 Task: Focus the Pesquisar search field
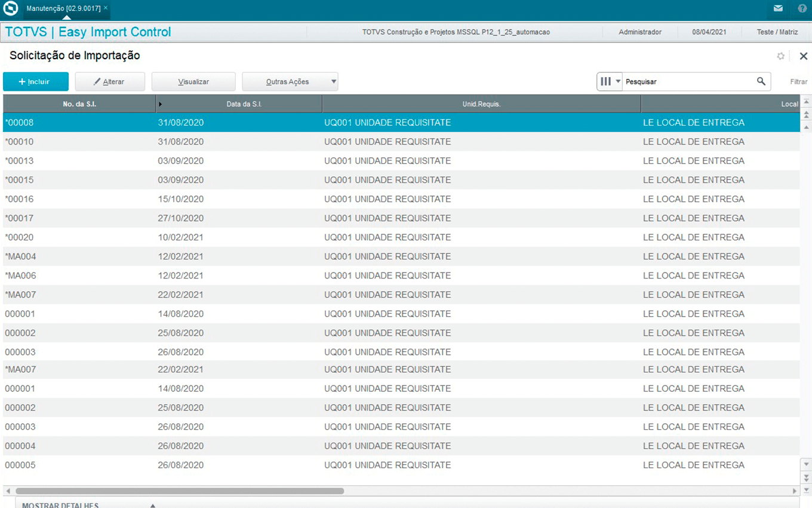[x=687, y=82]
